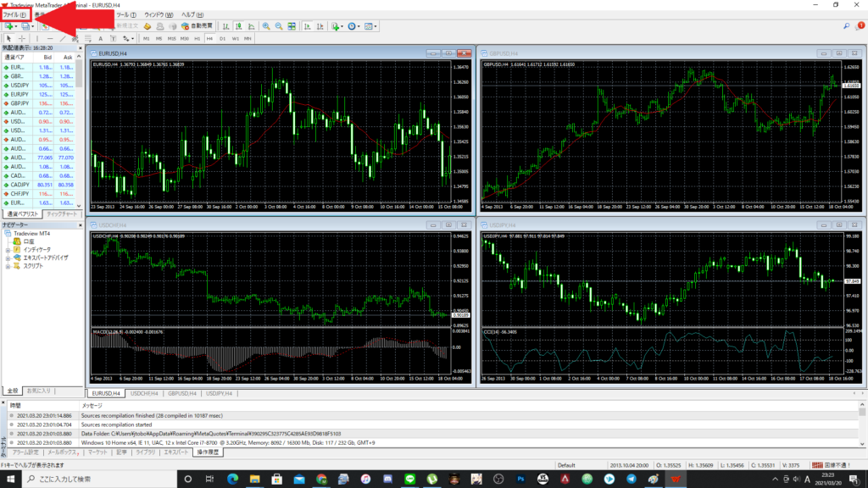This screenshot has width=868, height=488.
Task: Click the zoom out magnifier icon
Action: tap(279, 26)
